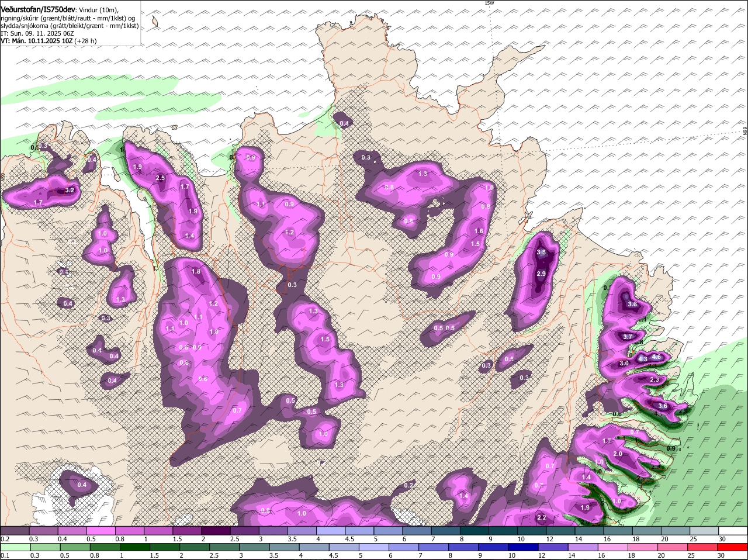Click the snow legend swatch between 0.5 and 0.8
The width and height of the screenshot is (748, 560).
tap(101, 531)
